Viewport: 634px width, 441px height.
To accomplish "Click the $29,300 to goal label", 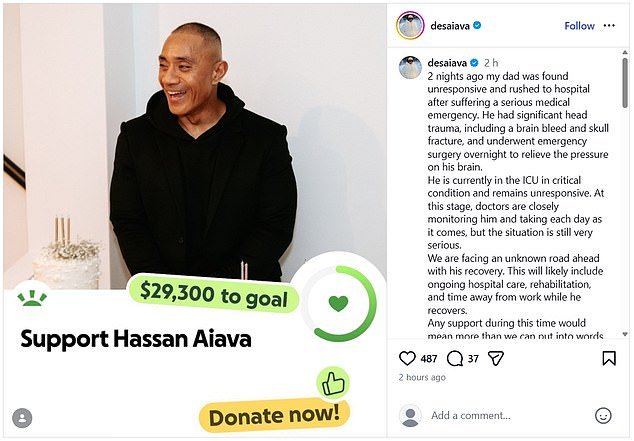I will 213,293.
